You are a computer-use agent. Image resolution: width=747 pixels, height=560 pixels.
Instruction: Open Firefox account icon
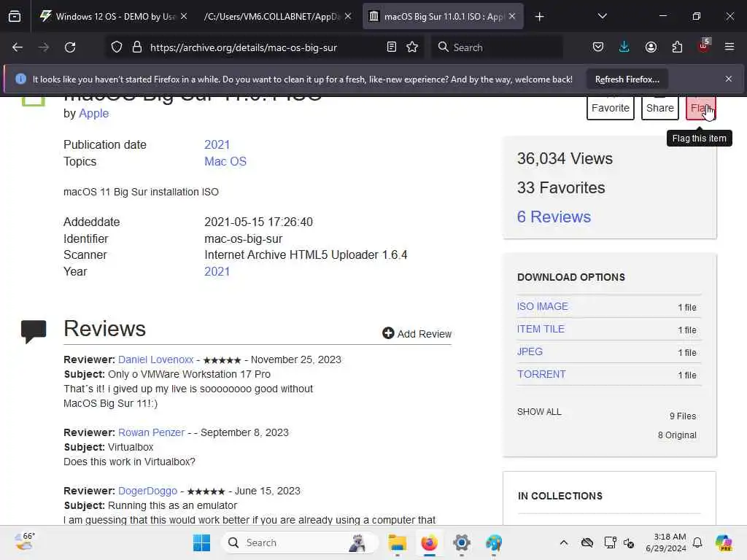(651, 47)
